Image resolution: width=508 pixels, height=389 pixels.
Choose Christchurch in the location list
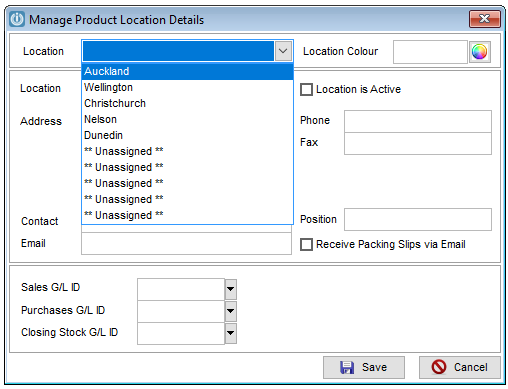coord(187,103)
